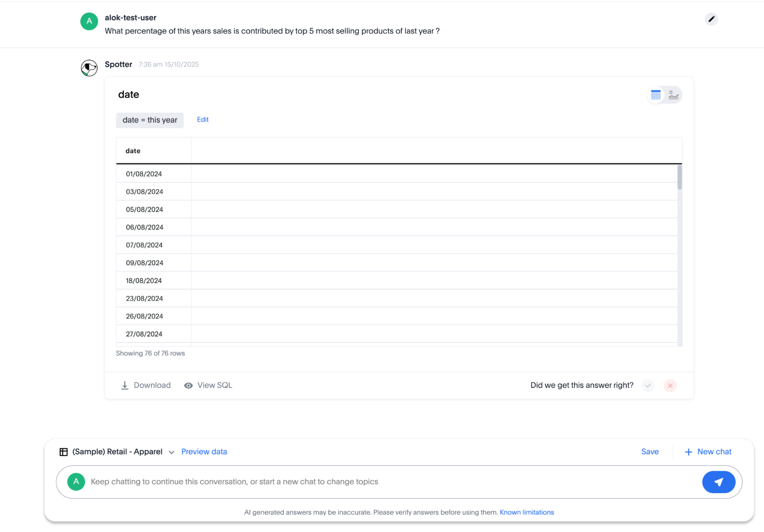
Task: Click the date column header
Action: pyautogui.click(x=133, y=151)
